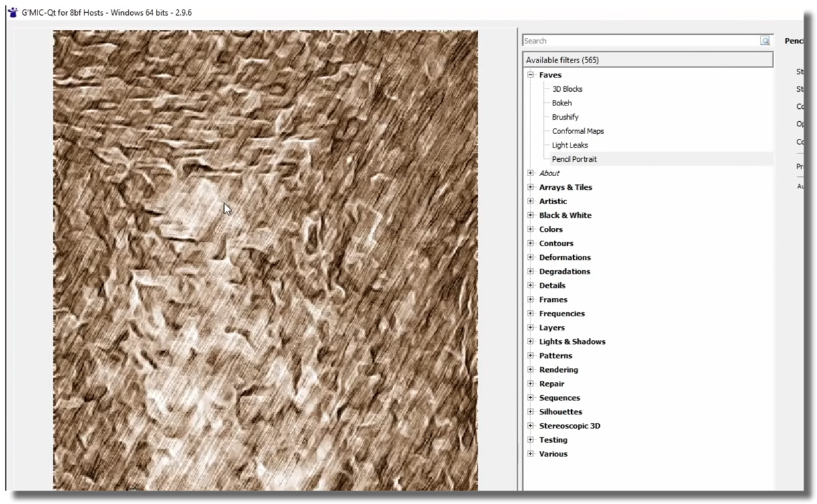
Task: Click the G'MIC title bar app icon
Action: tap(12, 12)
